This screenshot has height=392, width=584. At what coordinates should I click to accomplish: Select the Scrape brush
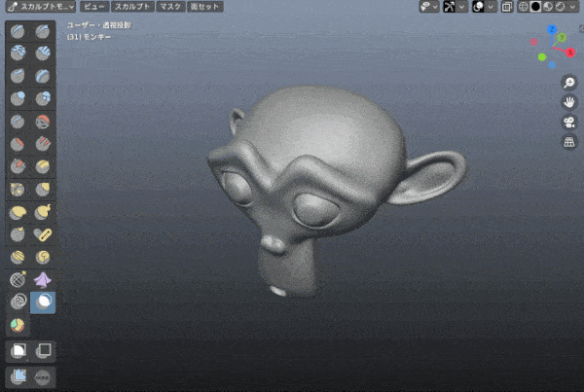[x=18, y=166]
